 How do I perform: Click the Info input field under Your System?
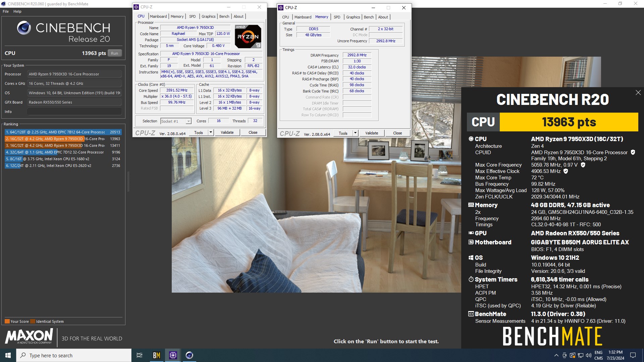[x=74, y=112]
